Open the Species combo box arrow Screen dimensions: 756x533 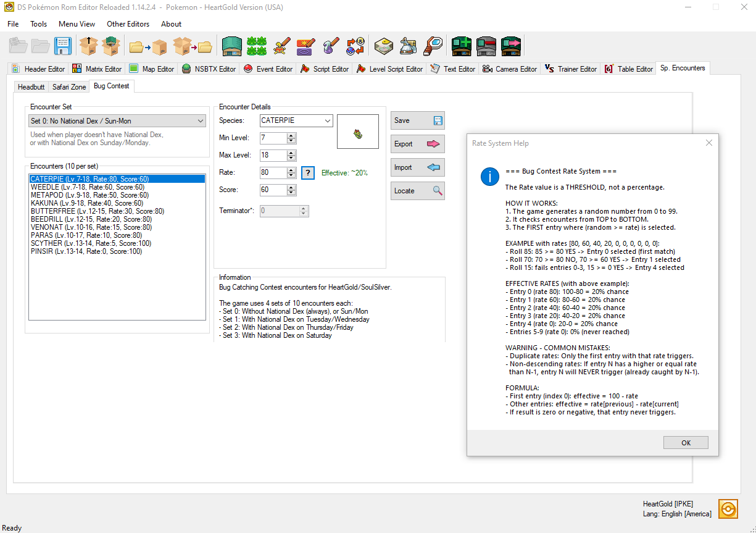pyautogui.click(x=327, y=120)
